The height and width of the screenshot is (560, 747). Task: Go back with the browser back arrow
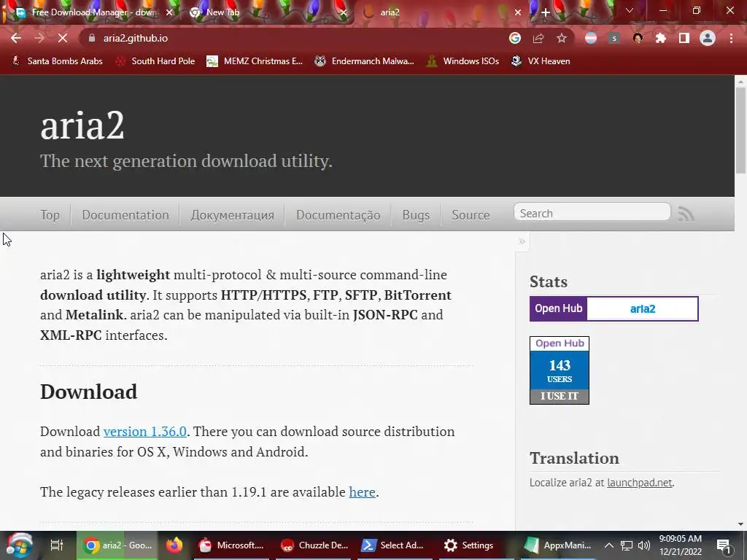click(x=16, y=38)
